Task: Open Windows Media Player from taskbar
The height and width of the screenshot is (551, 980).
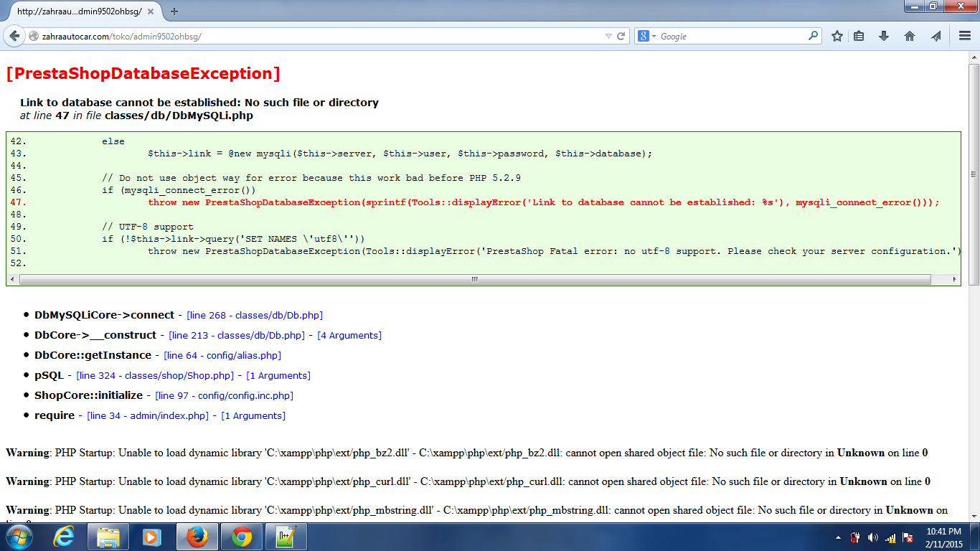Action: pos(151,537)
